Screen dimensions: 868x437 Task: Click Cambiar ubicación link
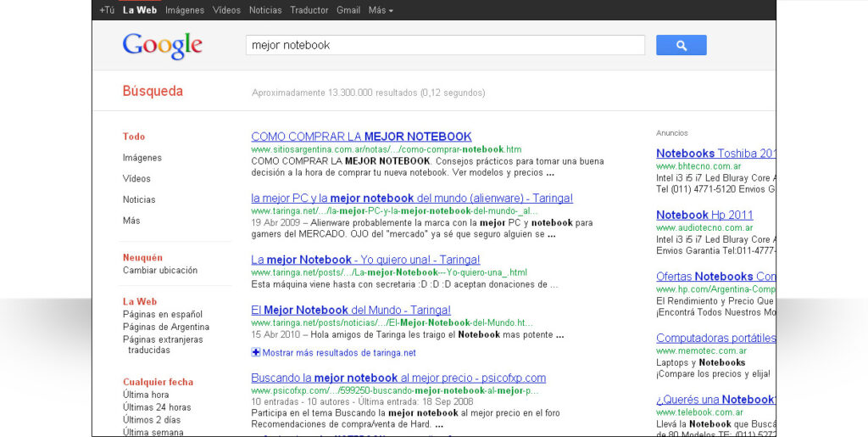point(160,271)
